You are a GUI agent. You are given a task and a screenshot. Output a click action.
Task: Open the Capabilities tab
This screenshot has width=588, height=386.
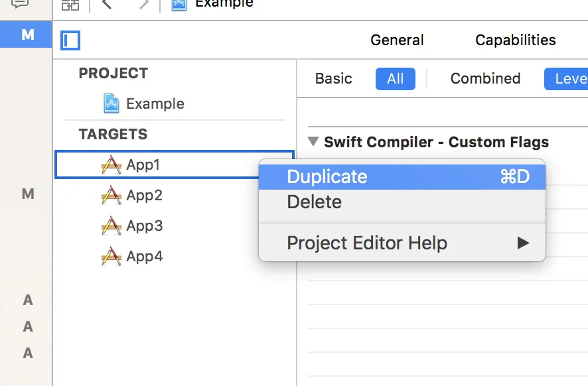tap(515, 40)
